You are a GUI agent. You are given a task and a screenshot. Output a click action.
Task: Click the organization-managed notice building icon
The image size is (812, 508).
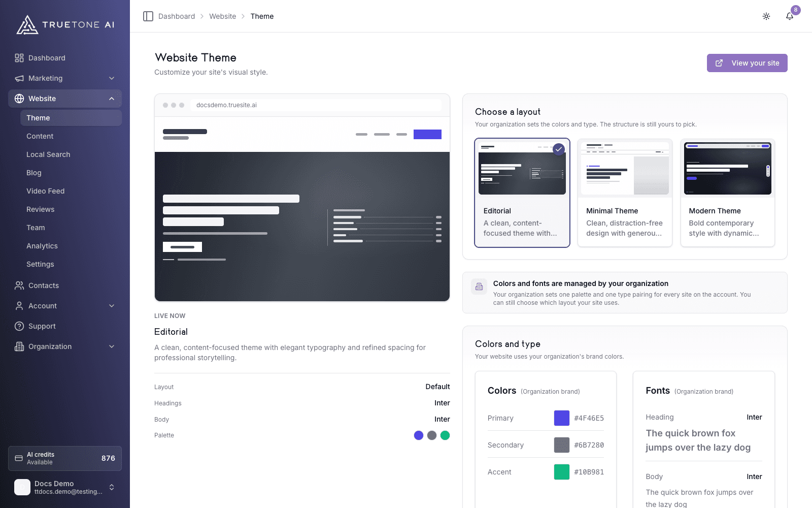pos(479,287)
